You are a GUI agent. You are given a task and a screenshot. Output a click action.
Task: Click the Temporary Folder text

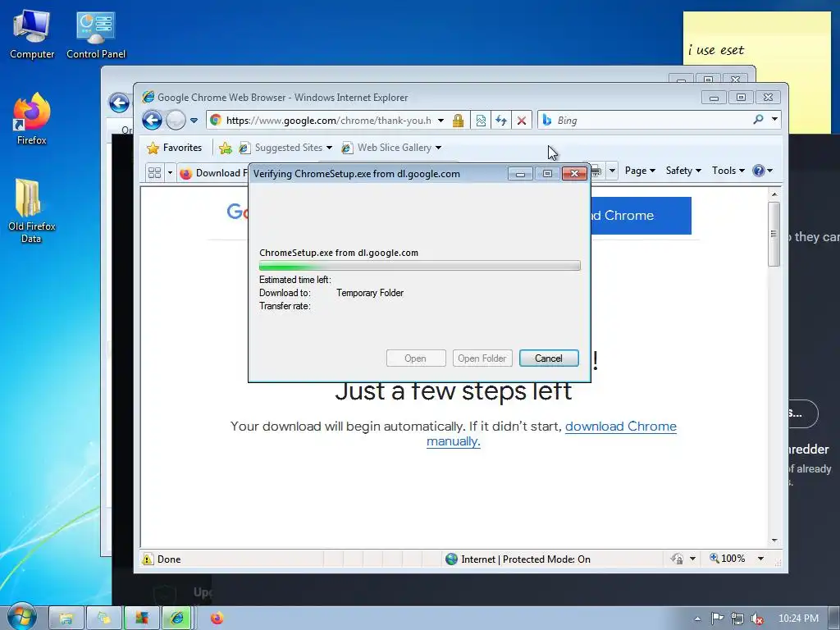[370, 293]
